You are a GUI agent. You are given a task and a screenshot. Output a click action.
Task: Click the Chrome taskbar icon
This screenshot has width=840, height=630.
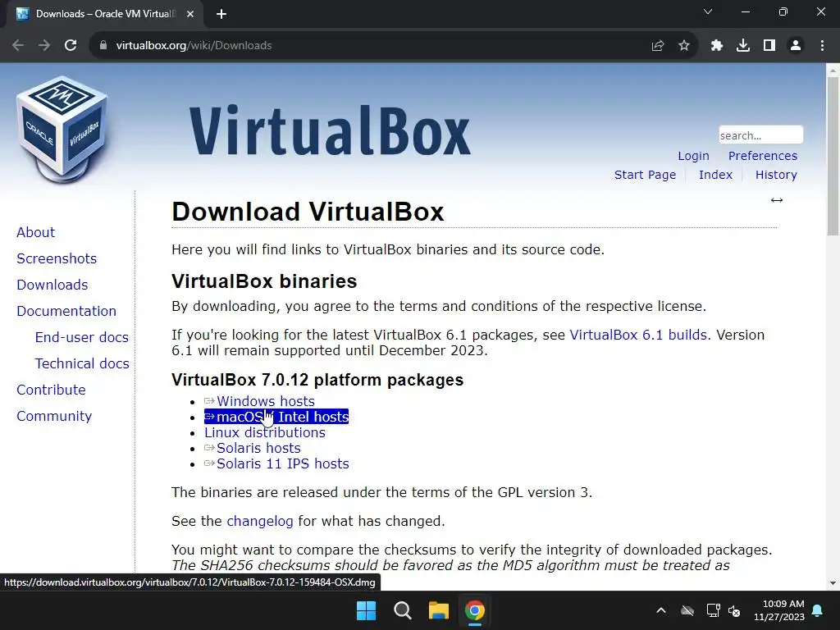[x=475, y=610]
